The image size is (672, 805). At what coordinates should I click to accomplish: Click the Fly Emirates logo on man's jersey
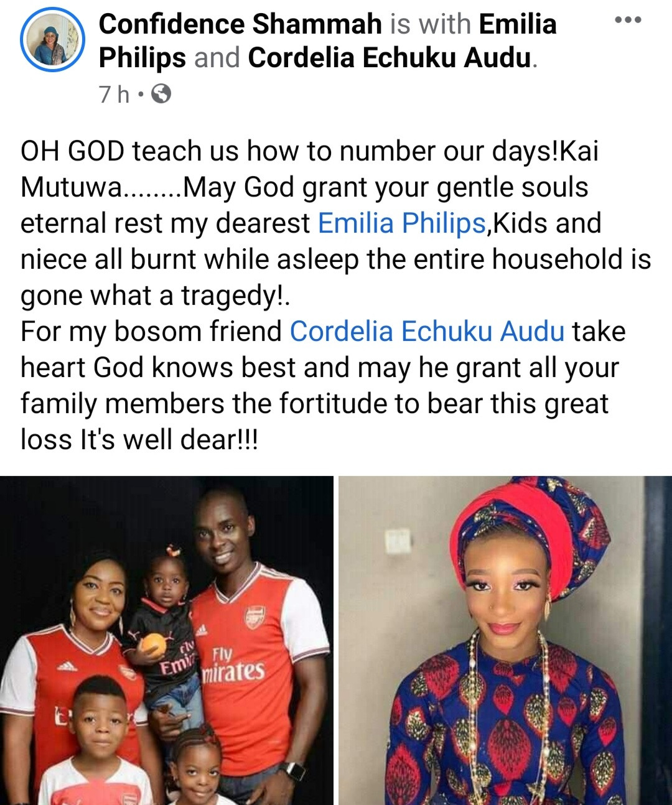[x=233, y=665]
